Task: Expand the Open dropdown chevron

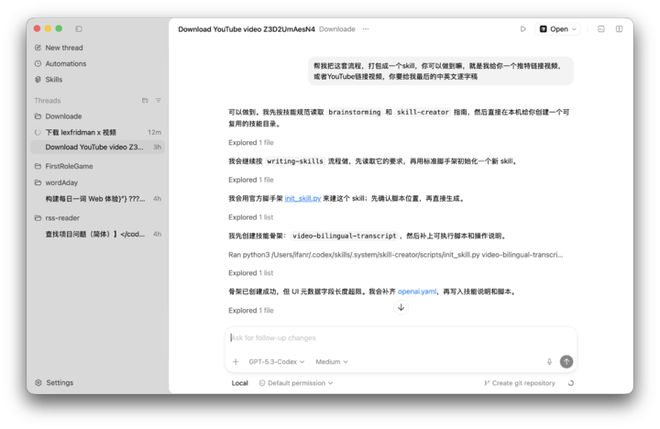Action: tap(574, 29)
